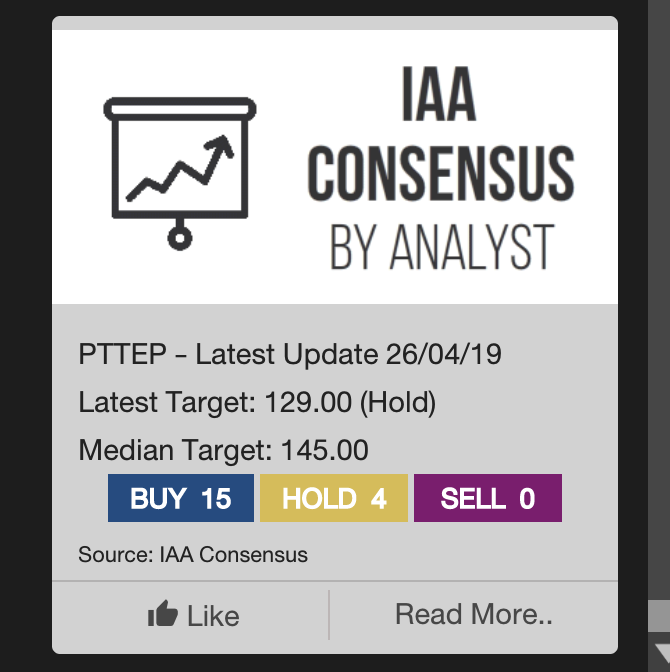Click the (Hold) rating text
Viewport: 670px width, 672px height.
[x=397, y=403]
